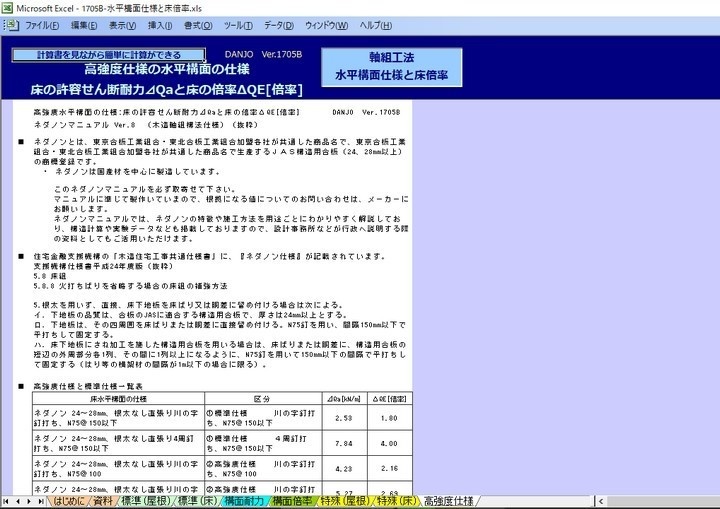720x509 pixels.
Task: Select the 4.00 value cell
Action: point(389,443)
